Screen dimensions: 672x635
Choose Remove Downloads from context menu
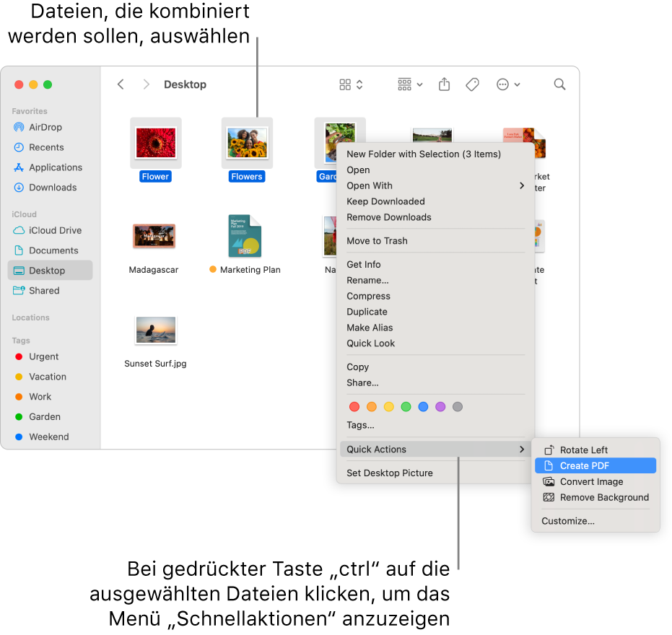[x=435, y=218]
